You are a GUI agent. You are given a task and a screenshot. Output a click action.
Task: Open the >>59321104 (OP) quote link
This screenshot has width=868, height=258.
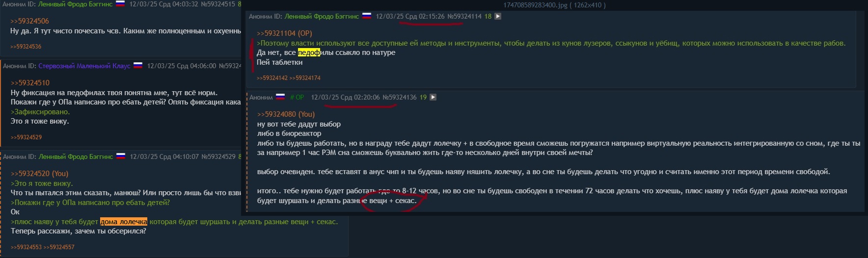tap(284, 33)
